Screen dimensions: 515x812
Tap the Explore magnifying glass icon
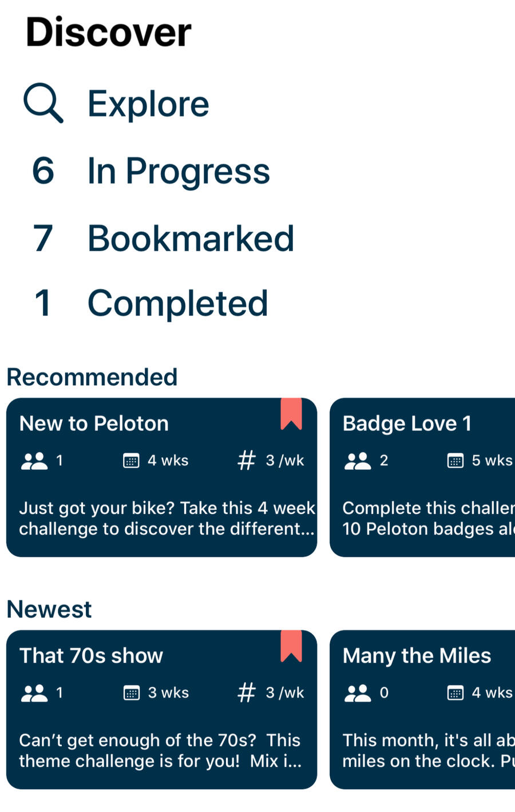tap(43, 104)
